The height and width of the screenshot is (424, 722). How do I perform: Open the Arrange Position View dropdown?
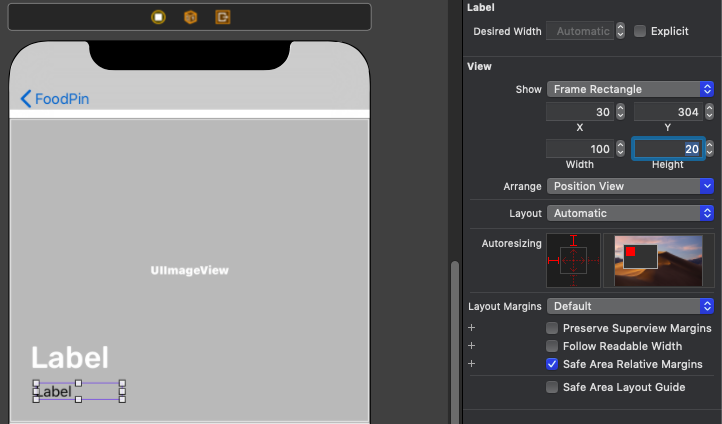tap(630, 186)
